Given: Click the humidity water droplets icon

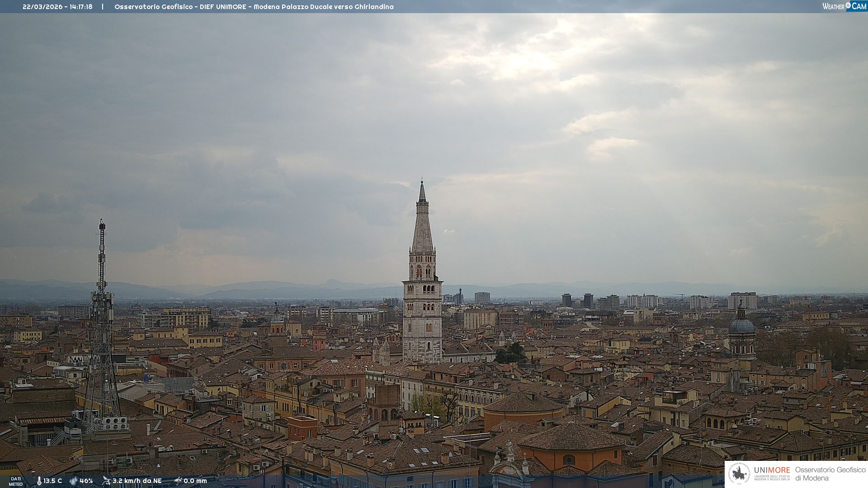Looking at the screenshot, I should [x=73, y=481].
